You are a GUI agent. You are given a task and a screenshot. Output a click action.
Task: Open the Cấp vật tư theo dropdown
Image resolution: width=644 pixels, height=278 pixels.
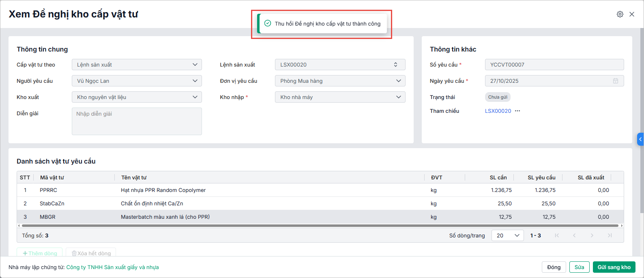137,65
